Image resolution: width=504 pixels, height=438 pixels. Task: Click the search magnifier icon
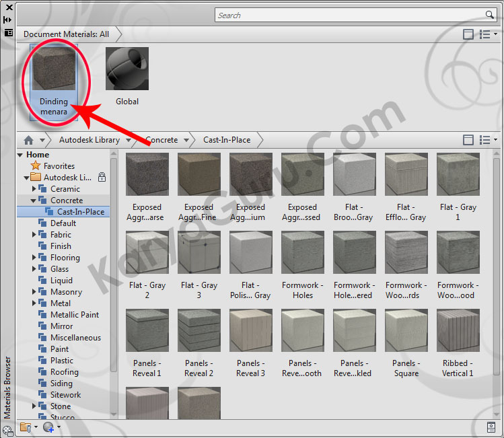(x=490, y=15)
